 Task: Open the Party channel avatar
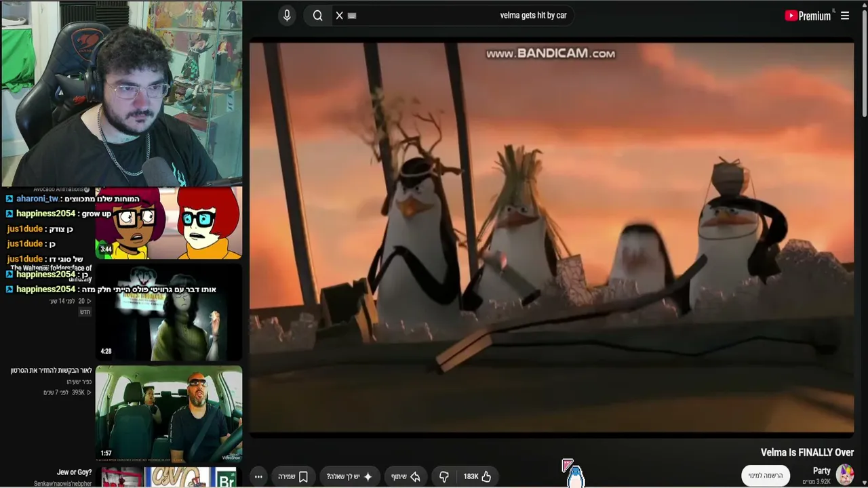pyautogui.click(x=845, y=474)
